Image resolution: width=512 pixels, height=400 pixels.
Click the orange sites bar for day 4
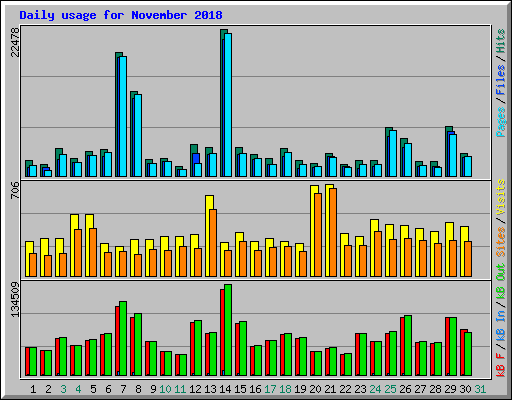tap(78, 253)
